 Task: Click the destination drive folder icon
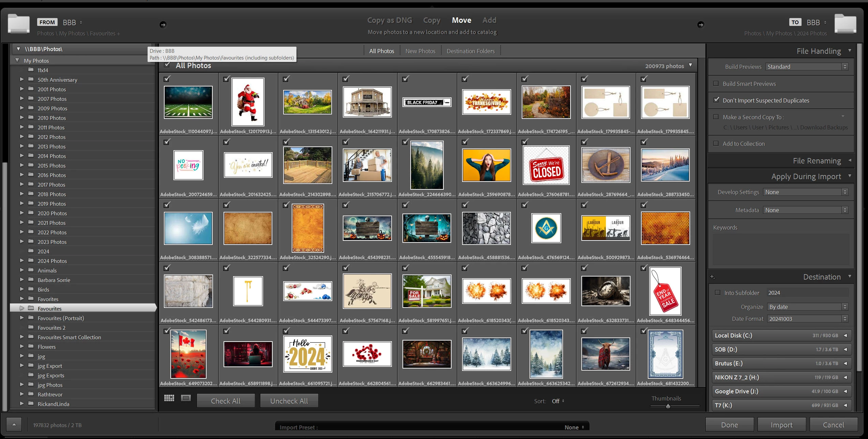[845, 24]
